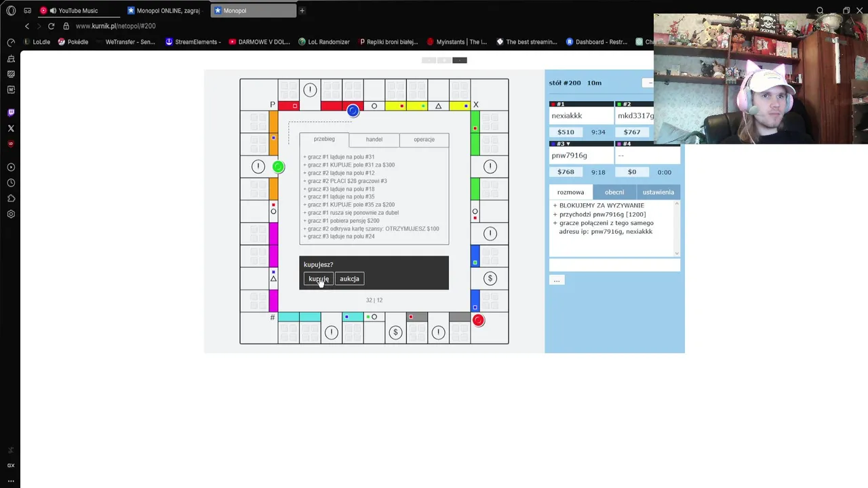
Task: Click the red player token on board
Action: (479, 321)
